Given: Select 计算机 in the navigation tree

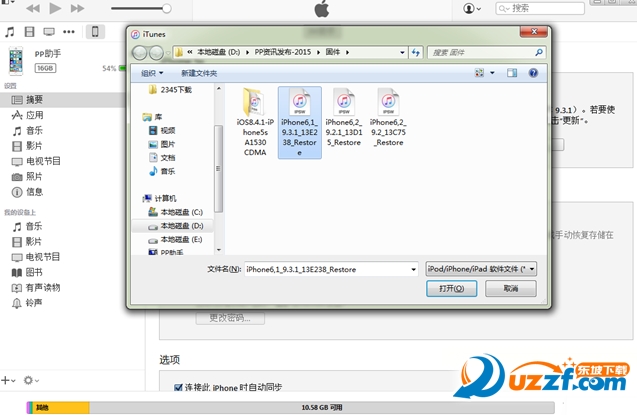Looking at the screenshot, I should pos(159,198).
